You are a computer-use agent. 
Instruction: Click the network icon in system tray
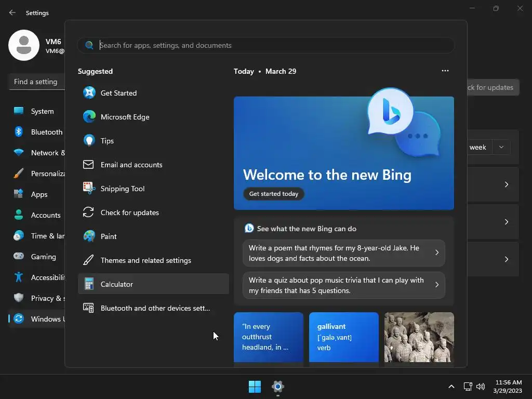pos(468,387)
